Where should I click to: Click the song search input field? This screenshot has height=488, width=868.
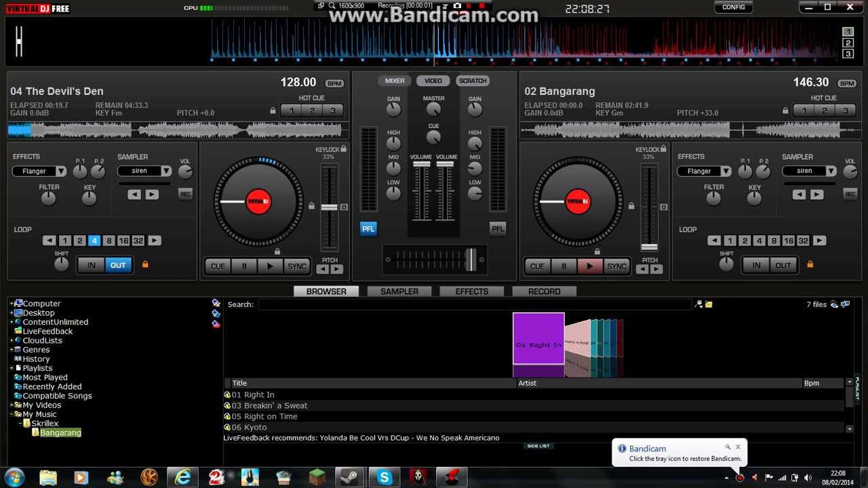pos(475,304)
